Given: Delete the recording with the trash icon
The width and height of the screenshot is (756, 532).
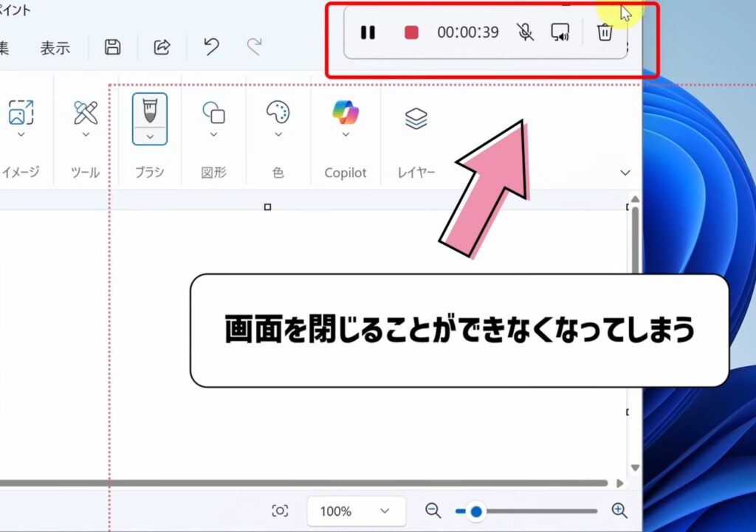Looking at the screenshot, I should point(605,32).
